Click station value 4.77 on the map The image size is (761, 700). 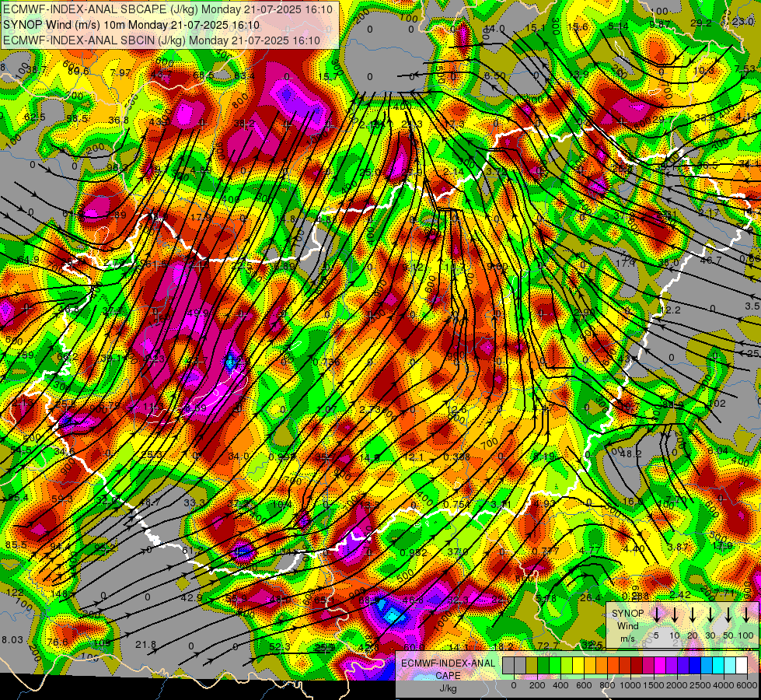coord(590,551)
